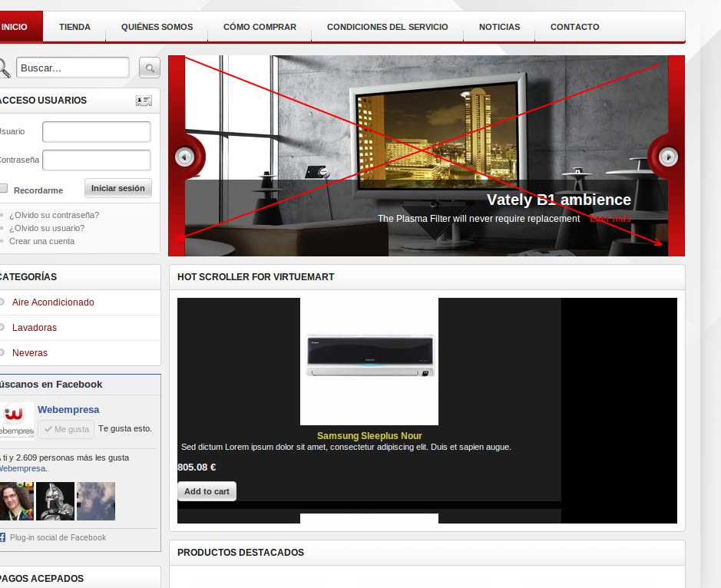Image resolution: width=721 pixels, height=588 pixels.
Task: Click the Webempresa logo thumbnail
Action: click(17, 420)
